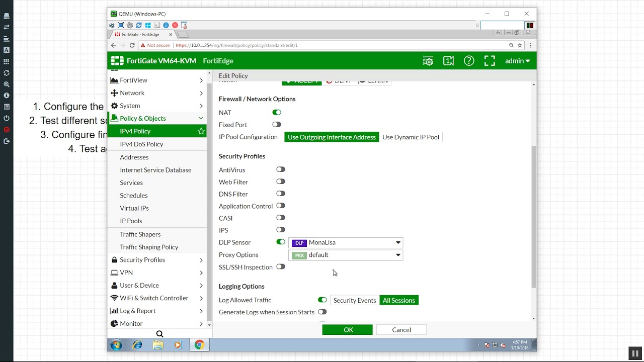Bookmark this page with the star
Image resolution: width=644 pixels, height=362 pixels.
[x=520, y=45]
